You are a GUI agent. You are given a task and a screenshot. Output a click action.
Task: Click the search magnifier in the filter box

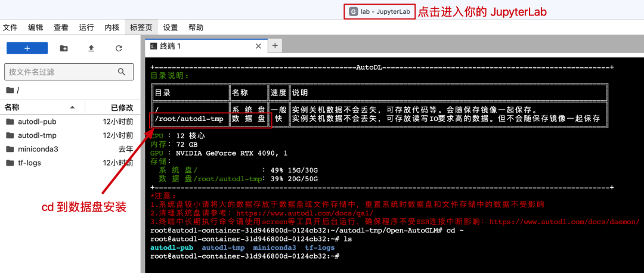(122, 72)
